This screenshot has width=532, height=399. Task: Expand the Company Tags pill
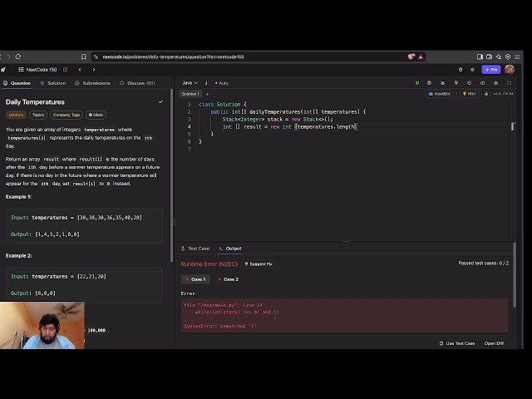66,115
